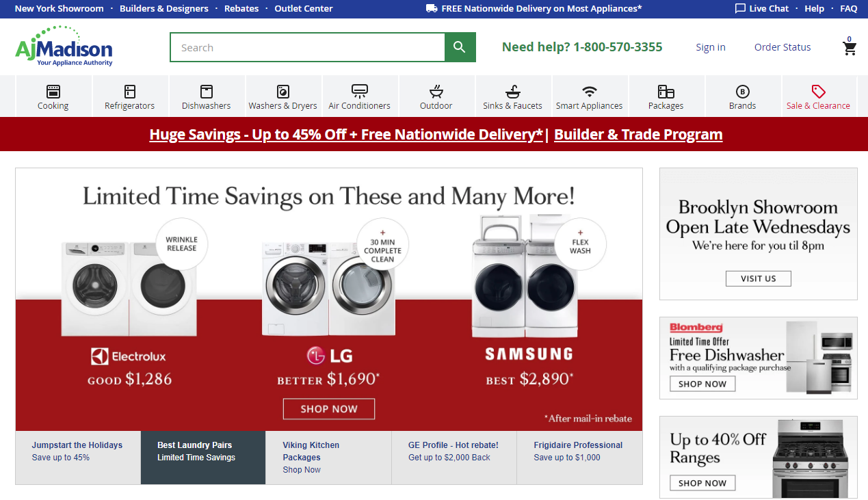Click the Blomberg logo in side ad
The image size is (868, 500).
click(x=696, y=328)
